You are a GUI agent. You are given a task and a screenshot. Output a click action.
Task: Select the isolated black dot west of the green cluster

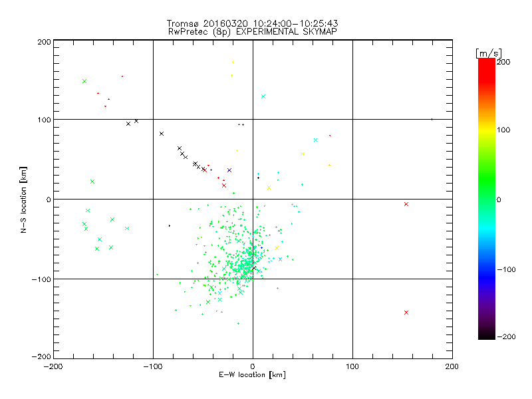point(170,225)
